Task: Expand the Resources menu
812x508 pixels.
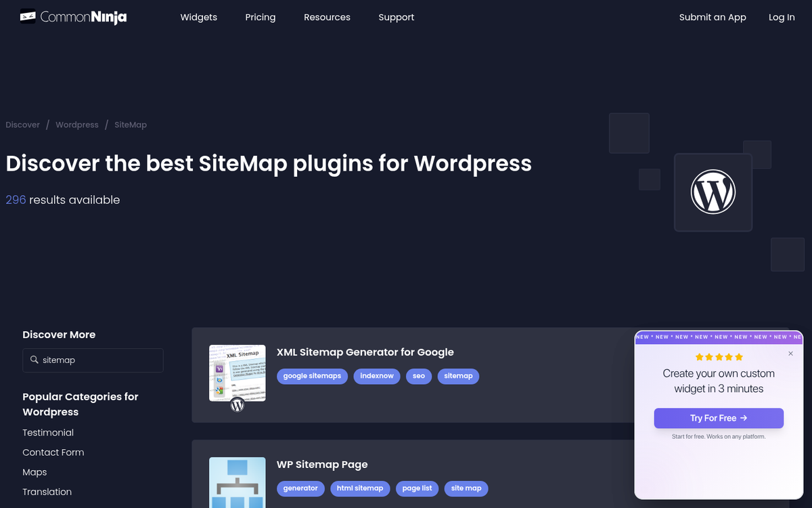Action: (x=327, y=17)
